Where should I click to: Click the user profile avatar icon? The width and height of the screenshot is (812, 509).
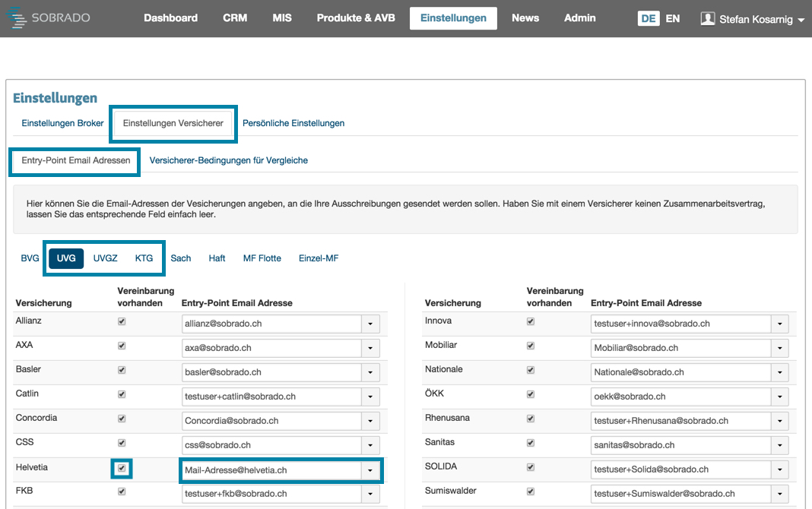[707, 19]
